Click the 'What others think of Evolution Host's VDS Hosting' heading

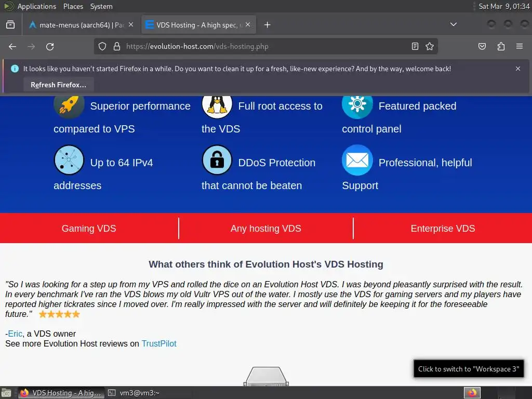click(265, 264)
